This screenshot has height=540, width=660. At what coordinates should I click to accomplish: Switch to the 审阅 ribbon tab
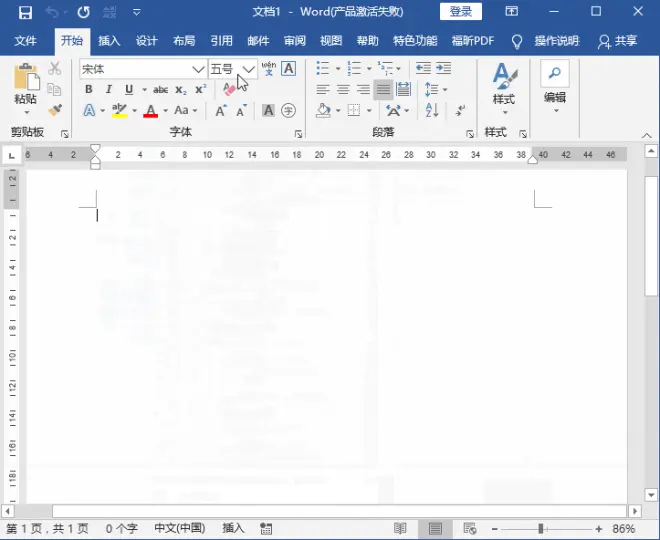click(295, 41)
